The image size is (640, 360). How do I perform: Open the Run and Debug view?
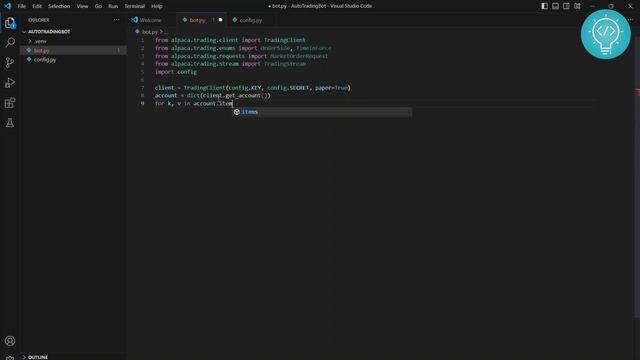[x=10, y=82]
